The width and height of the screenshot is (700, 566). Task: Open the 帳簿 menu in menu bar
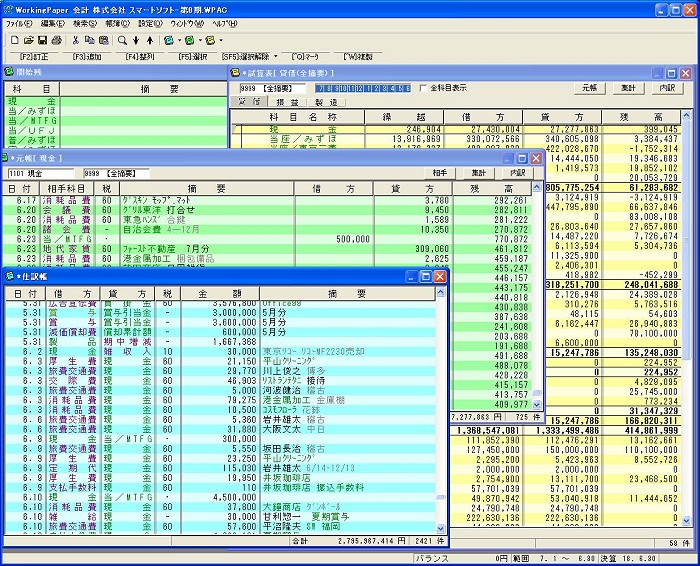[117, 22]
